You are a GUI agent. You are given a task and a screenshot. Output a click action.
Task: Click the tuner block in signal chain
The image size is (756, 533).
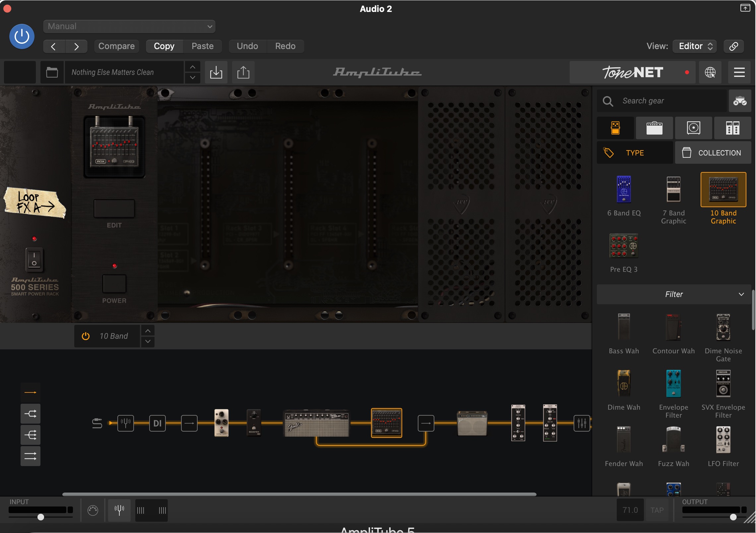tap(126, 423)
